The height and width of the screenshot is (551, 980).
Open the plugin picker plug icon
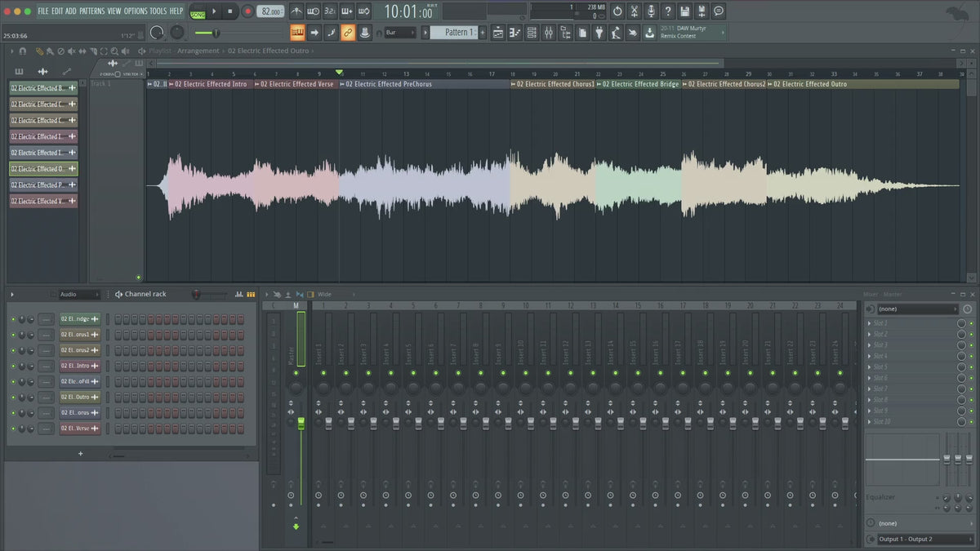coord(599,33)
